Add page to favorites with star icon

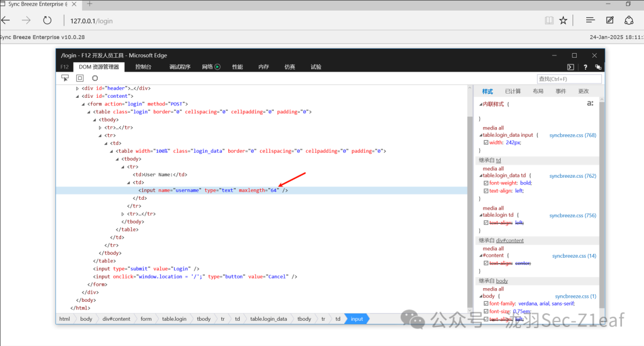(563, 20)
